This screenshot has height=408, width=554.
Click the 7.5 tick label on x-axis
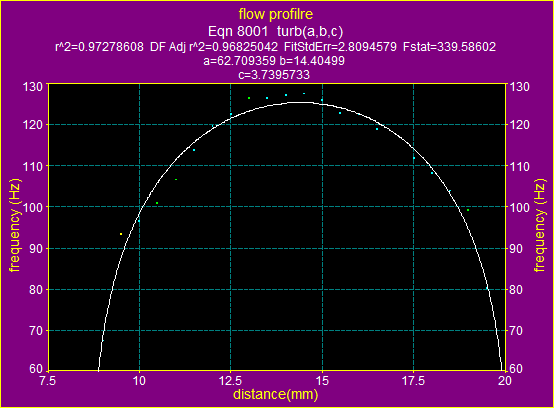pyautogui.click(x=48, y=381)
